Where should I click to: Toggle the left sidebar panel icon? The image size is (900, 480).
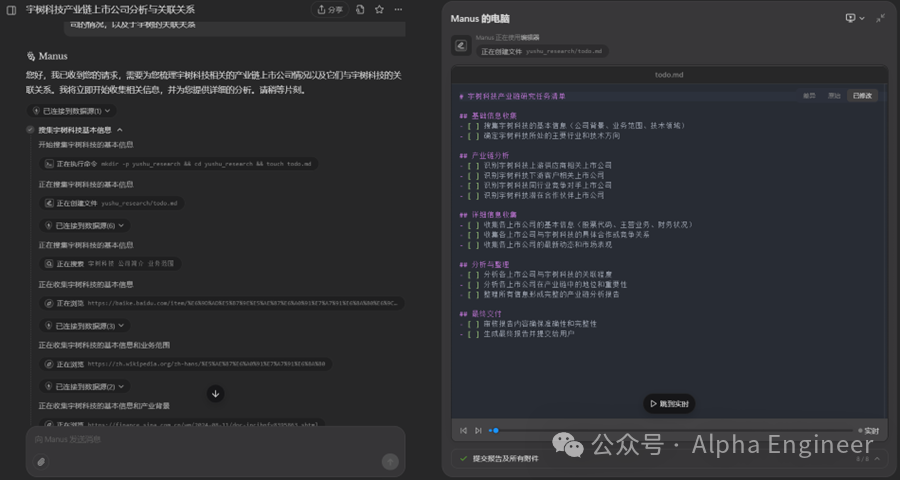pyautogui.click(x=11, y=9)
